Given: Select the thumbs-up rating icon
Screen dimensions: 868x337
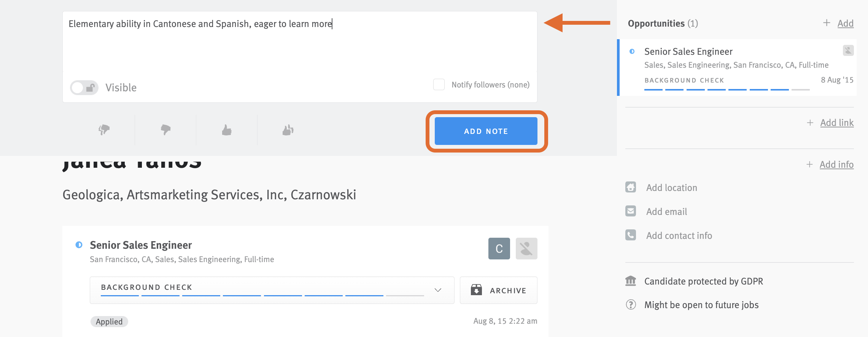Looking at the screenshot, I should pos(227,130).
